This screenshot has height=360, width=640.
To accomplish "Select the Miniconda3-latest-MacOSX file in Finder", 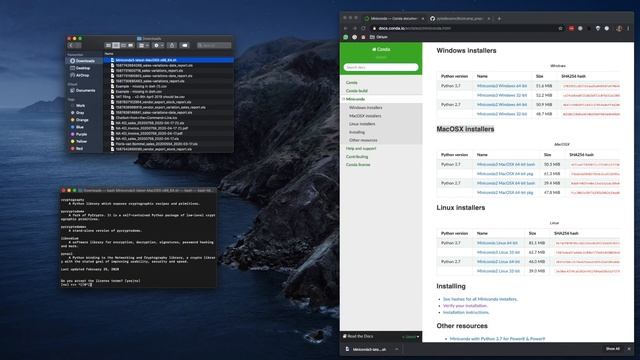I will (x=168, y=60).
